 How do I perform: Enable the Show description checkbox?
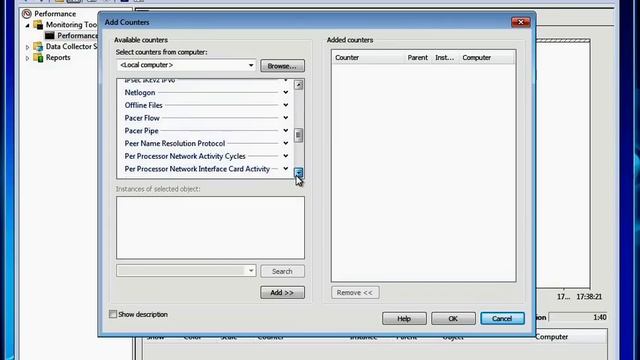[113, 314]
